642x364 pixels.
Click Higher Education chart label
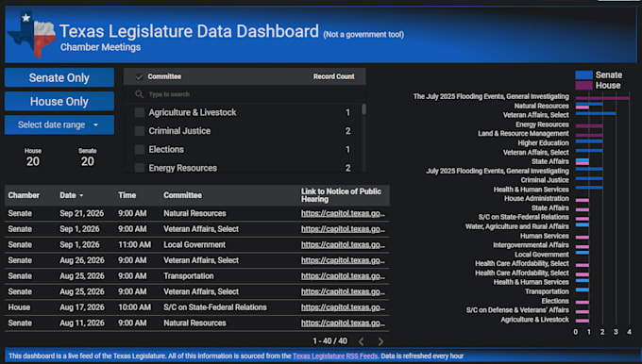click(x=543, y=142)
